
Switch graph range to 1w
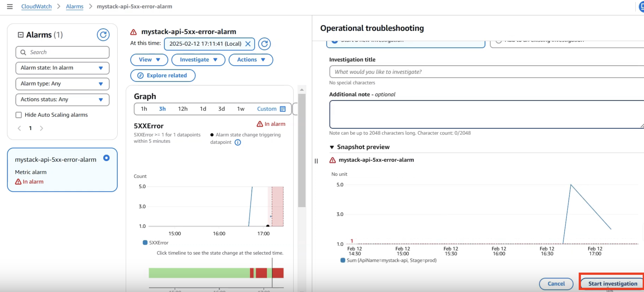[240, 109]
